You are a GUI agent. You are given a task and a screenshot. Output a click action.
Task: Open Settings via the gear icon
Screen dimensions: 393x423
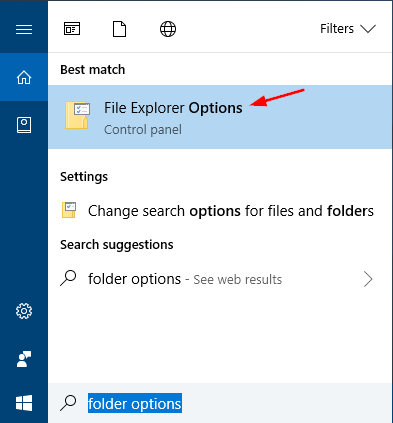(24, 311)
